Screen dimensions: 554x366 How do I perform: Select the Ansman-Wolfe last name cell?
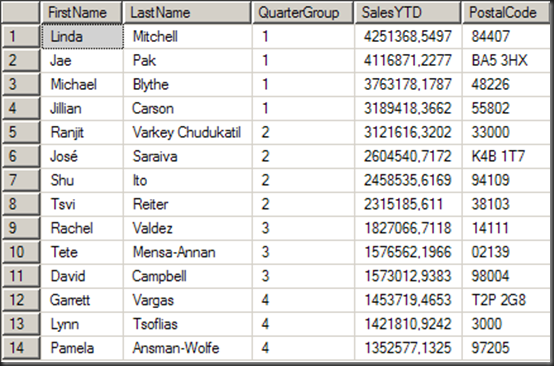pyautogui.click(x=188, y=348)
